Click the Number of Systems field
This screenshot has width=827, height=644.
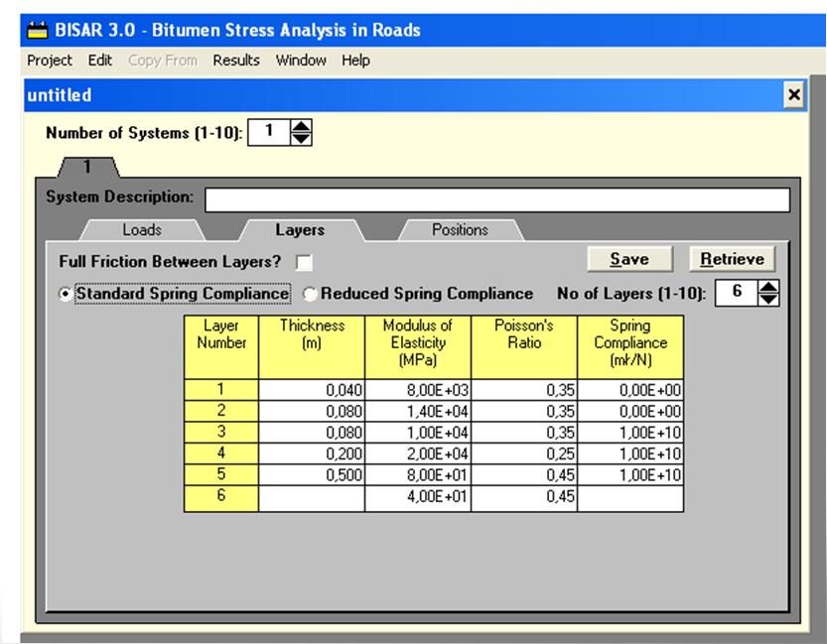[269, 132]
